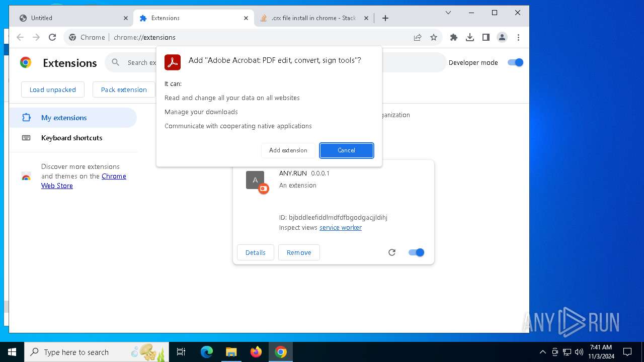
Task: Switch to the .crx file install tab
Action: pos(314,18)
